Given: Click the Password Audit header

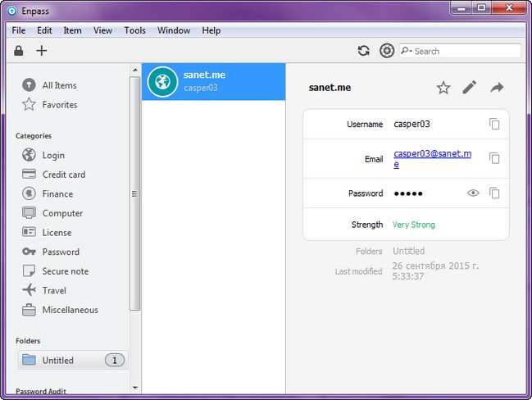Looking at the screenshot, I should click(x=41, y=391).
